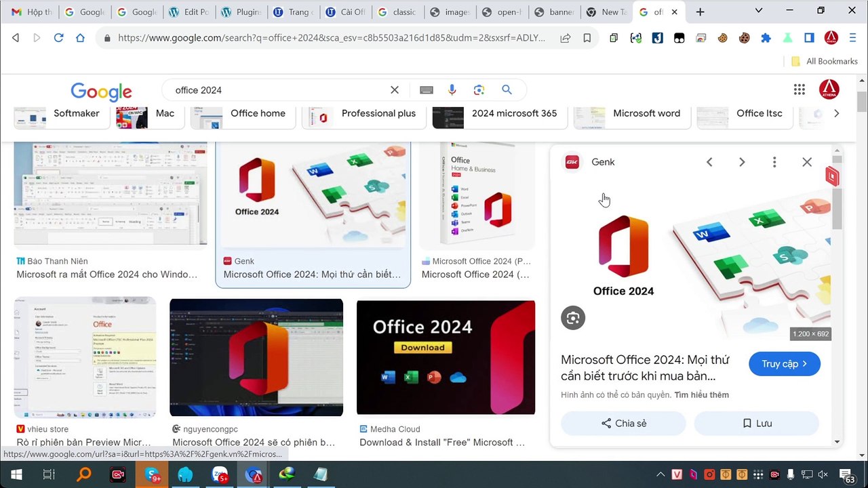868x488 pixels.
Task: Toggle the browser side panel
Action: (x=809, y=38)
